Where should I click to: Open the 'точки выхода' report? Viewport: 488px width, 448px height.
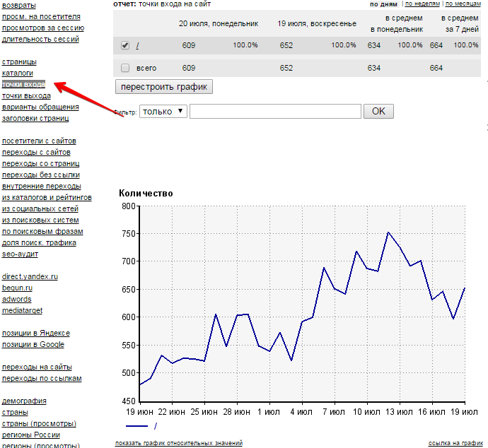click(x=26, y=95)
